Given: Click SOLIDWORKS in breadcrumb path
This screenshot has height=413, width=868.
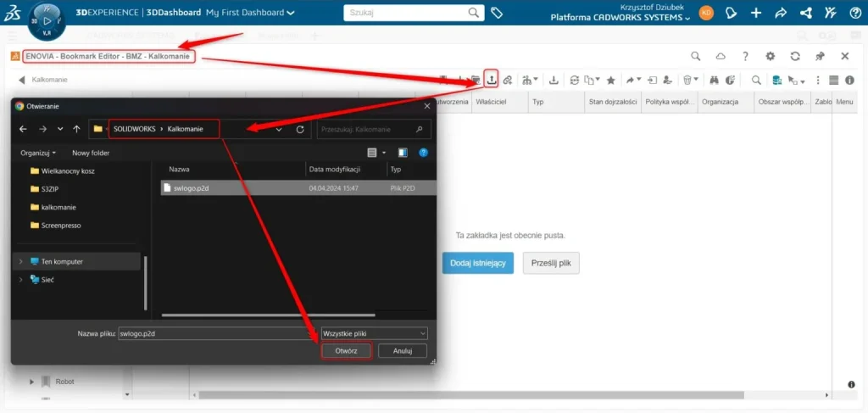Looking at the screenshot, I should 135,129.
